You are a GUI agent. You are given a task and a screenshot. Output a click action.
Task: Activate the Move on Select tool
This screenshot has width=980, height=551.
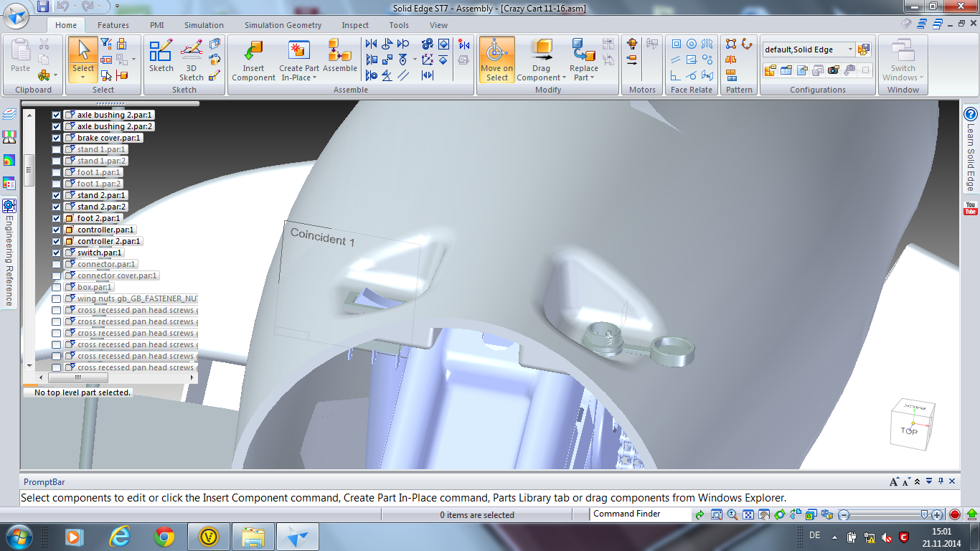point(496,60)
